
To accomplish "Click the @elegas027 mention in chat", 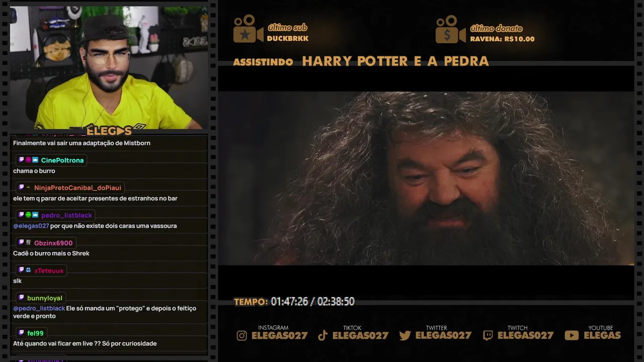I will (31, 226).
